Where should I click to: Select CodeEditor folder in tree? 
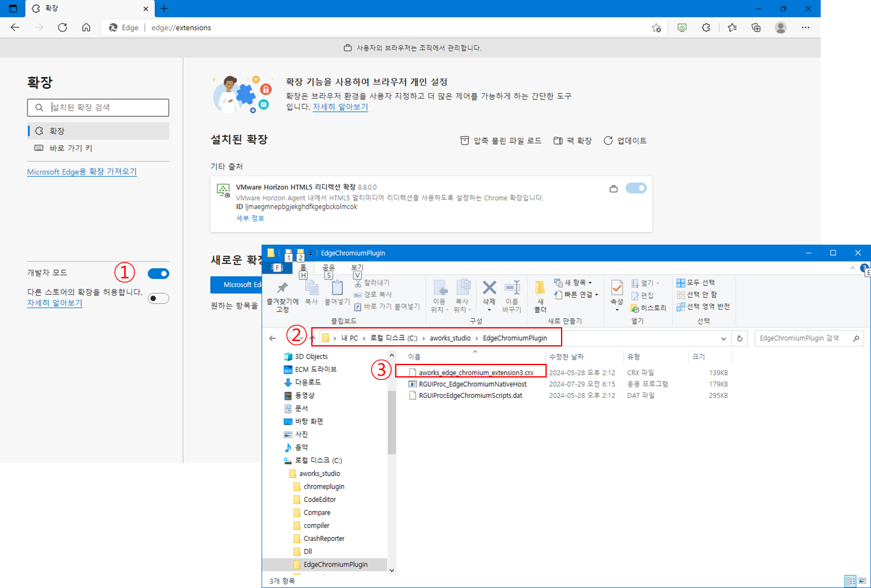(x=319, y=499)
